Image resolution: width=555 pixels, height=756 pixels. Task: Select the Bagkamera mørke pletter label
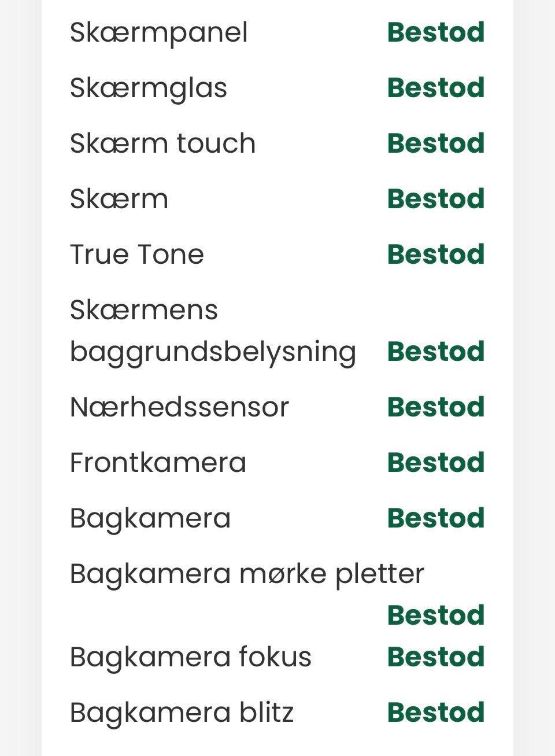247,574
